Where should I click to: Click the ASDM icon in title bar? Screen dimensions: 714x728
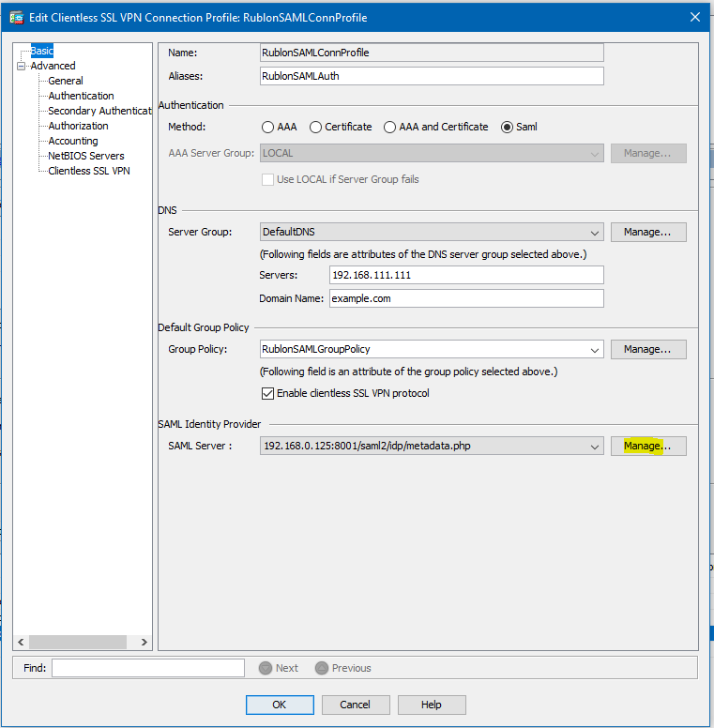16,17
